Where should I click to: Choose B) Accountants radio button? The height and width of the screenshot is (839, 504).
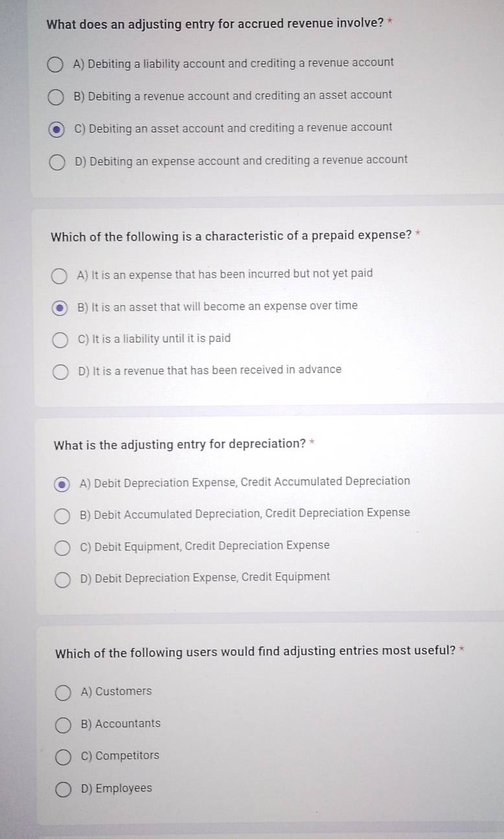coord(63,726)
